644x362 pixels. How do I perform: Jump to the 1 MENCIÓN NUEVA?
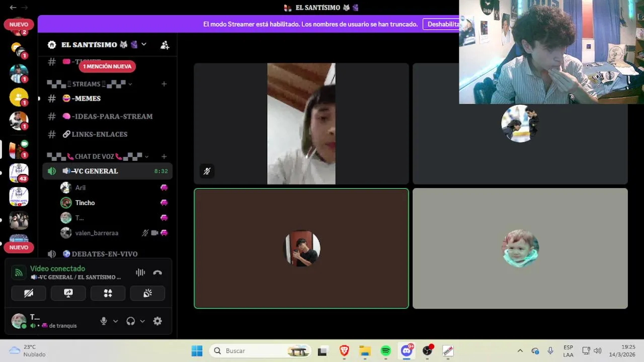107,66
